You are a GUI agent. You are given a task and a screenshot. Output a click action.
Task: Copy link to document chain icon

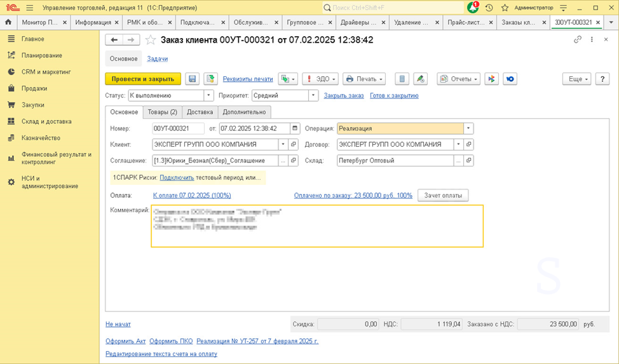click(578, 39)
